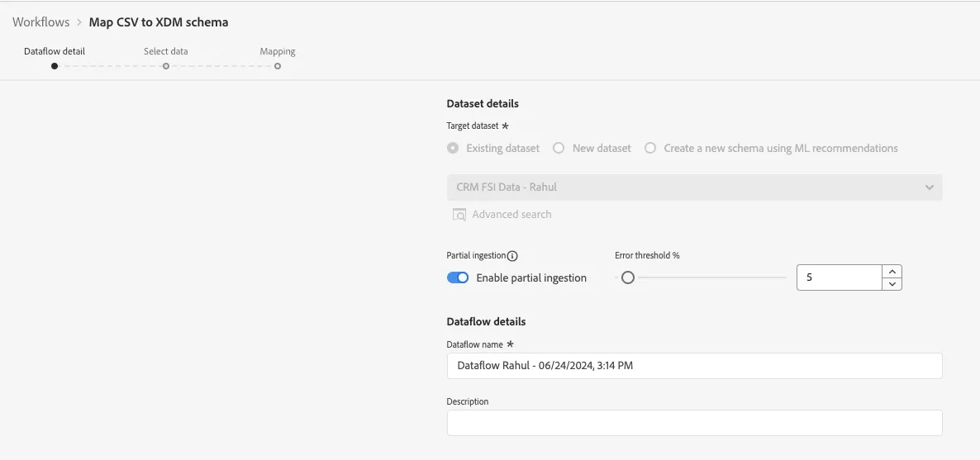Viewport: 980px width, 460px height.
Task: Open the Partial ingestion info icon
Action: pos(512,256)
